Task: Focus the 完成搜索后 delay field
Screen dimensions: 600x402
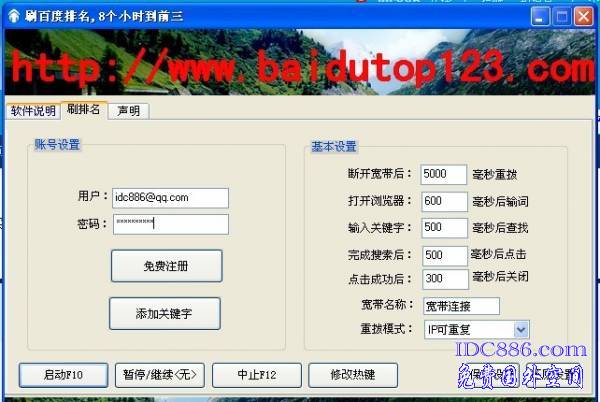Action: 444,255
